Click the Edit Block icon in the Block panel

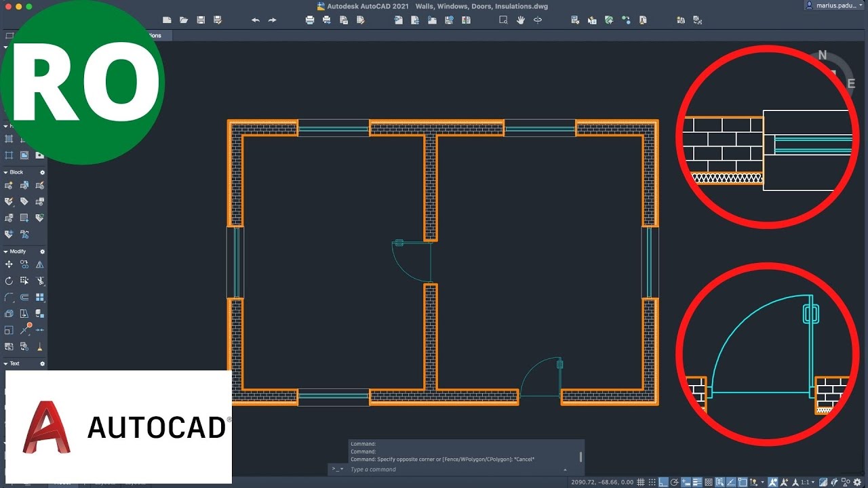coord(40,185)
